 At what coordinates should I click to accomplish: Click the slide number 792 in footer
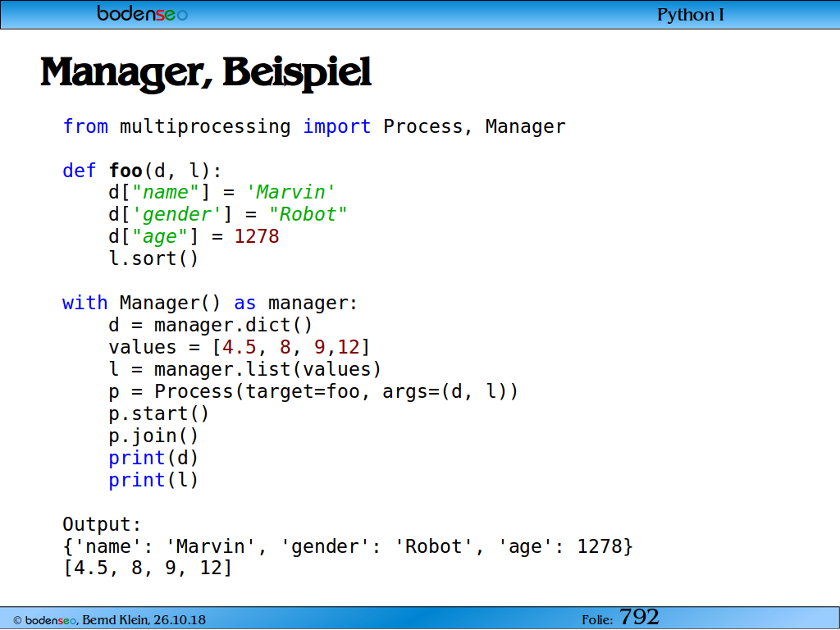pyautogui.click(x=639, y=617)
